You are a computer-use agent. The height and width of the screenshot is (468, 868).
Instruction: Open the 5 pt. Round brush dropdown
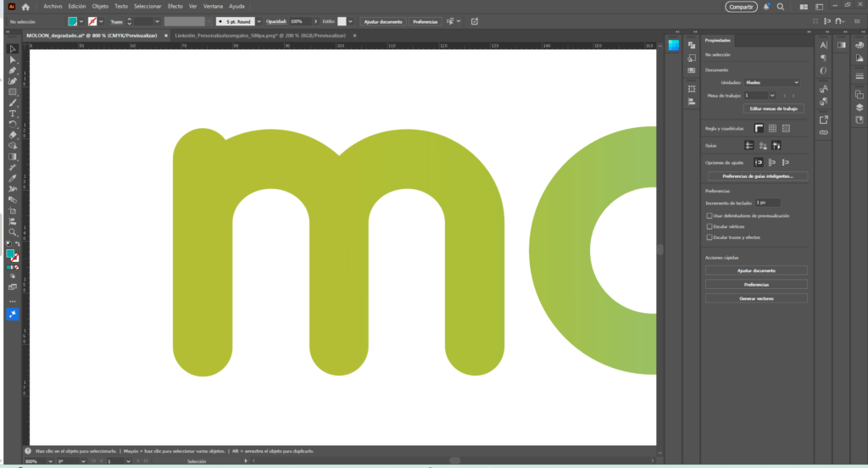pos(259,21)
